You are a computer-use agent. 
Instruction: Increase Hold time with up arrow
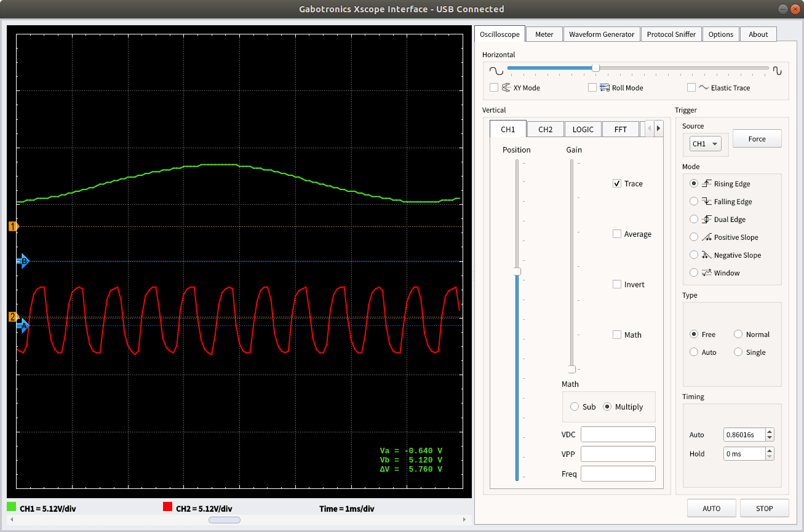point(770,451)
